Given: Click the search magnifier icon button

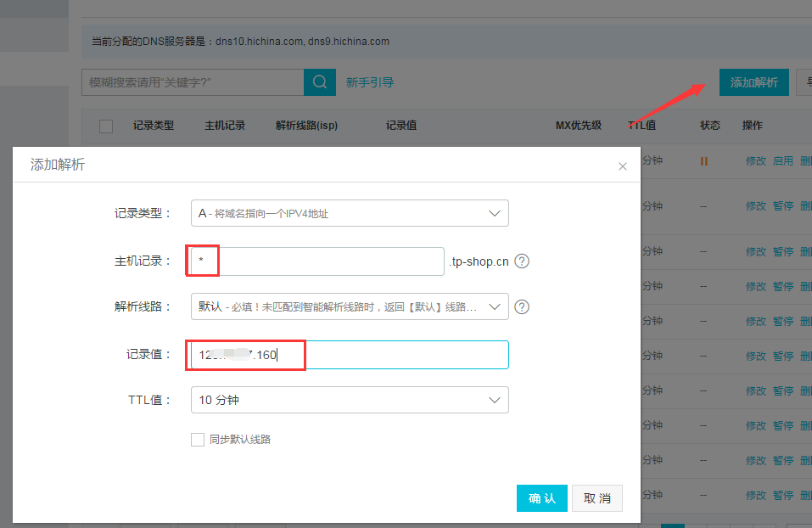Looking at the screenshot, I should coord(319,82).
